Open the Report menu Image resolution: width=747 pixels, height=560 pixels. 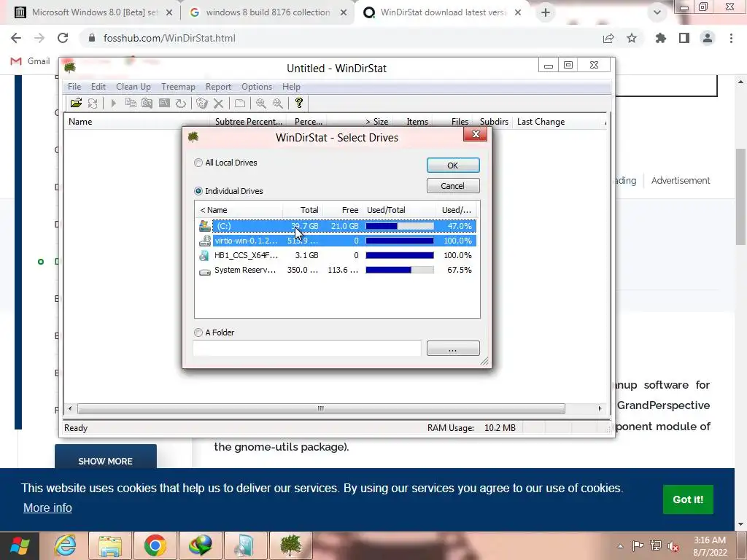pyautogui.click(x=218, y=87)
